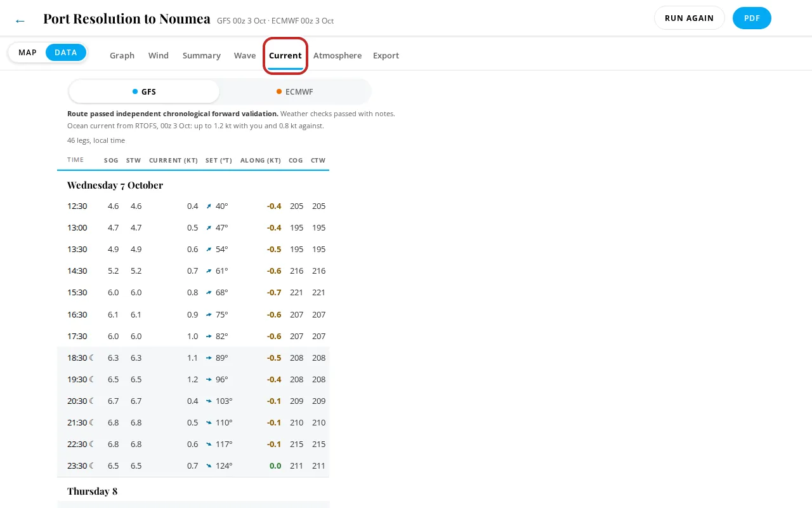Viewport: 812px width, 508px height.
Task: Click the ALONG (KT) column header
Action: click(x=261, y=160)
